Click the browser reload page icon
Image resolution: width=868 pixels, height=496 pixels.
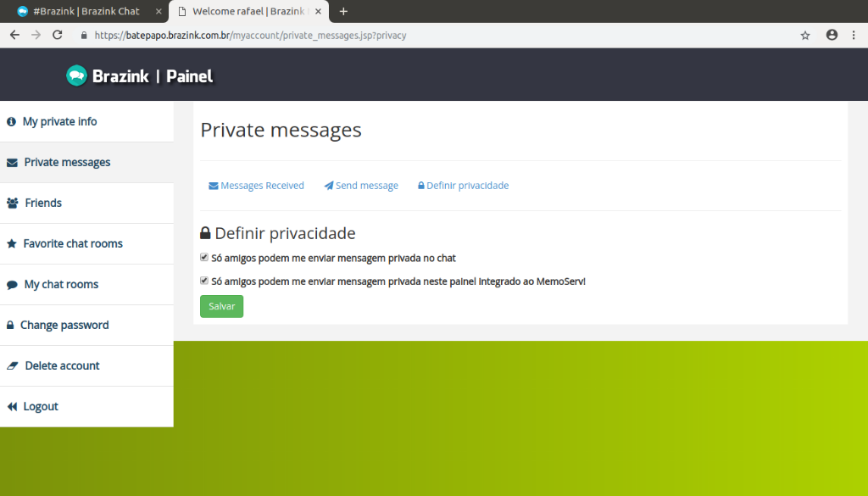point(58,36)
